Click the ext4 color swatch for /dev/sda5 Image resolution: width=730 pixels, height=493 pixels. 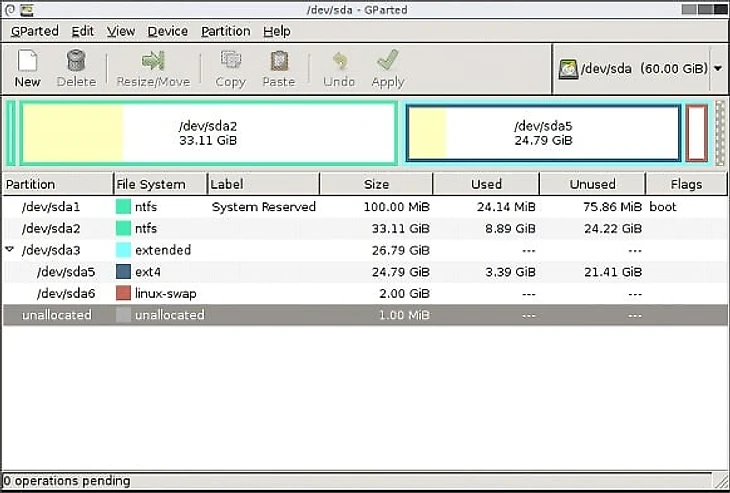124,272
